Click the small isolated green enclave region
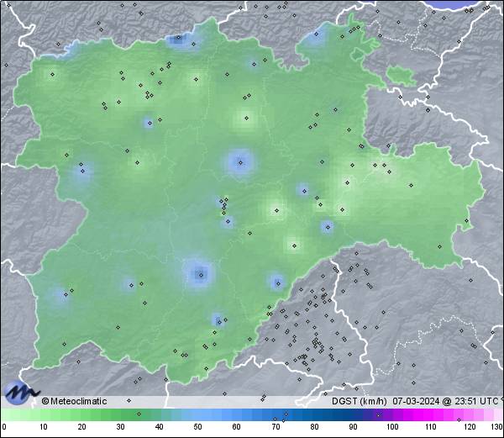 (402, 76)
